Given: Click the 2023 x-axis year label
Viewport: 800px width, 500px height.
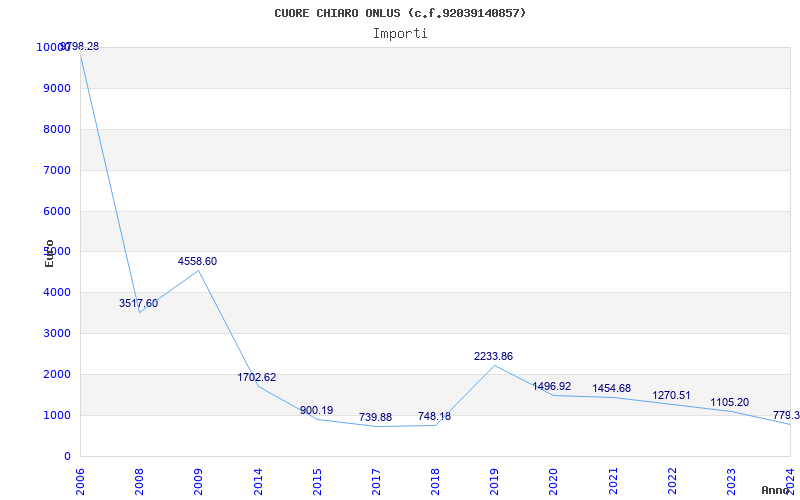Looking at the screenshot, I should 731,481.
